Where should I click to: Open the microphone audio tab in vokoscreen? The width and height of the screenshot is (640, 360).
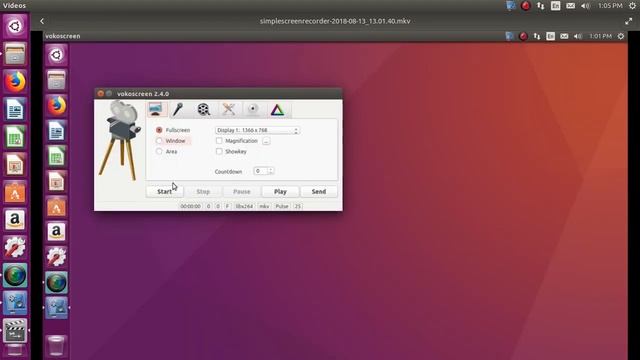[x=178, y=109]
